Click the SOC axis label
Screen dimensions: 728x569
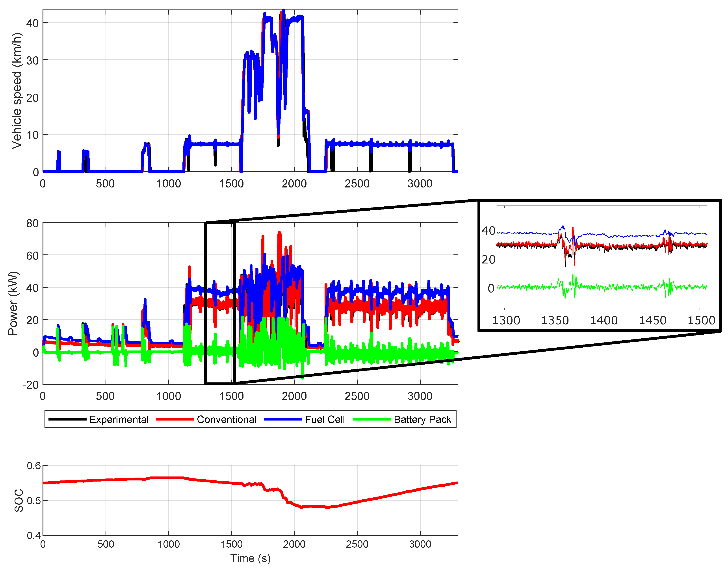pyautogui.click(x=19, y=500)
